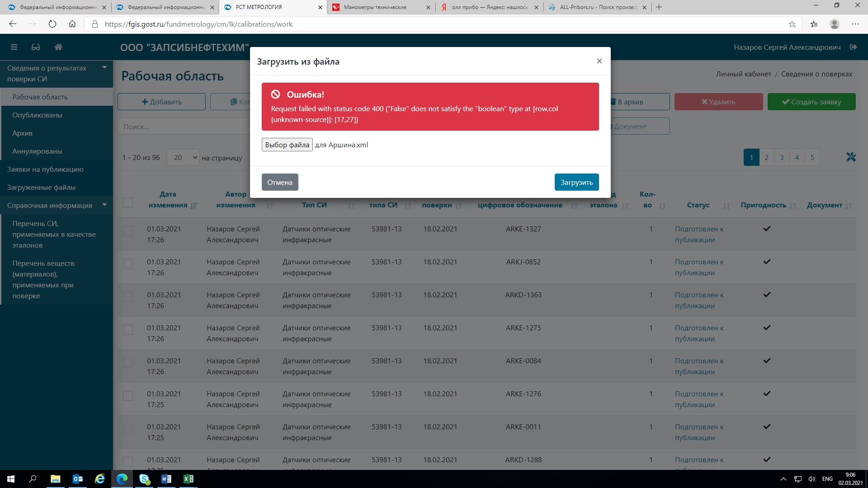Close the upload dialog with X
868x488 pixels.
click(x=599, y=61)
